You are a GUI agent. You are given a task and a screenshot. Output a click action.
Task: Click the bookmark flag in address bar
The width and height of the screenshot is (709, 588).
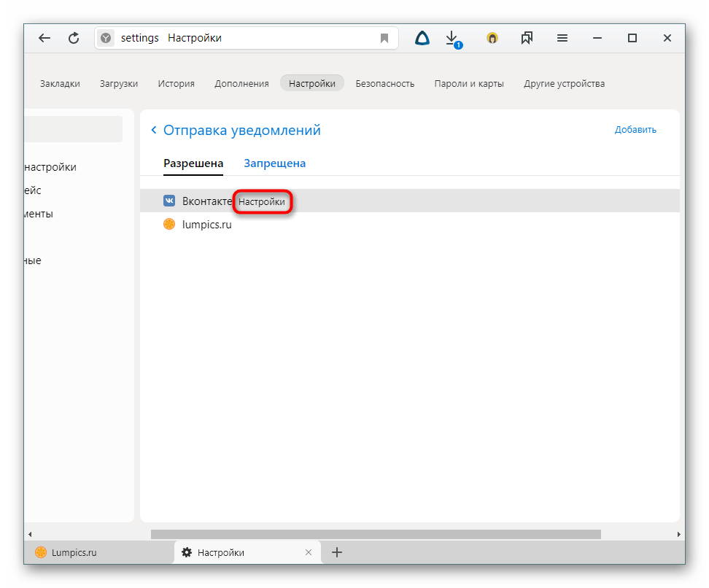pyautogui.click(x=384, y=39)
